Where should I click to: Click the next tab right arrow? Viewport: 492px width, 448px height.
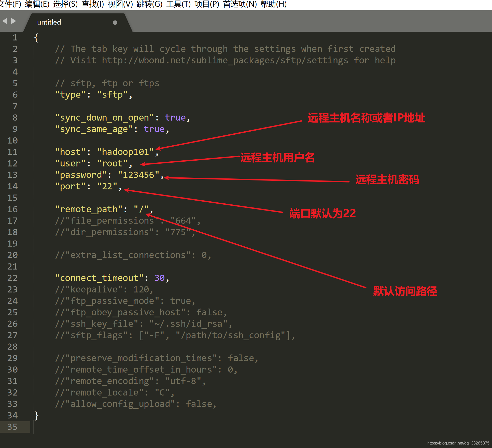click(x=13, y=21)
